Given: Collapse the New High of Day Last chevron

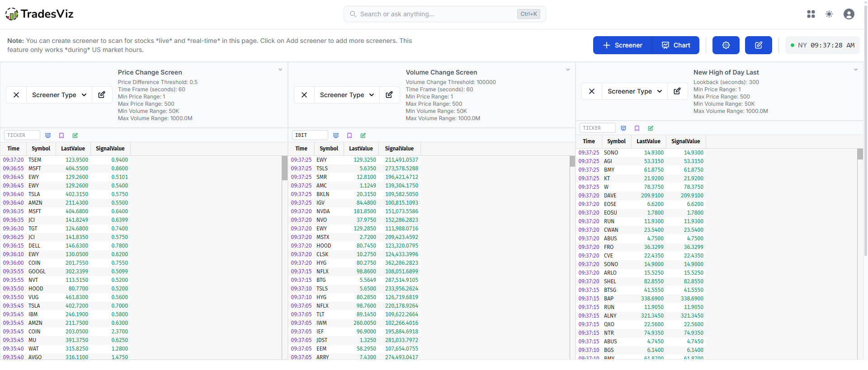Looking at the screenshot, I should (x=856, y=70).
